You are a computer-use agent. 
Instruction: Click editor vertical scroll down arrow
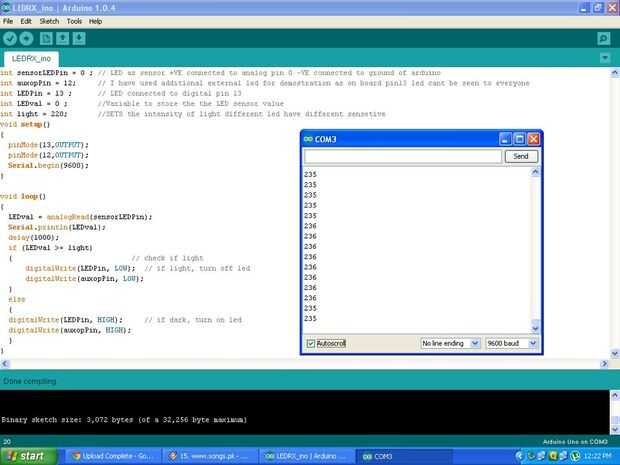pyautogui.click(x=615, y=353)
